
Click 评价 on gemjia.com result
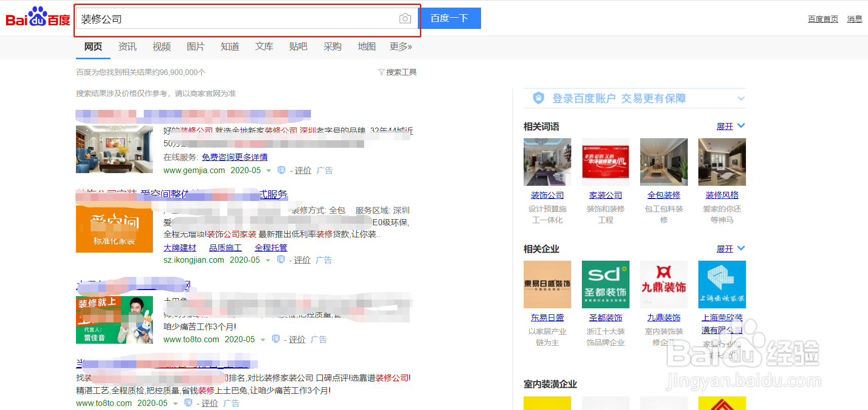pyautogui.click(x=303, y=171)
